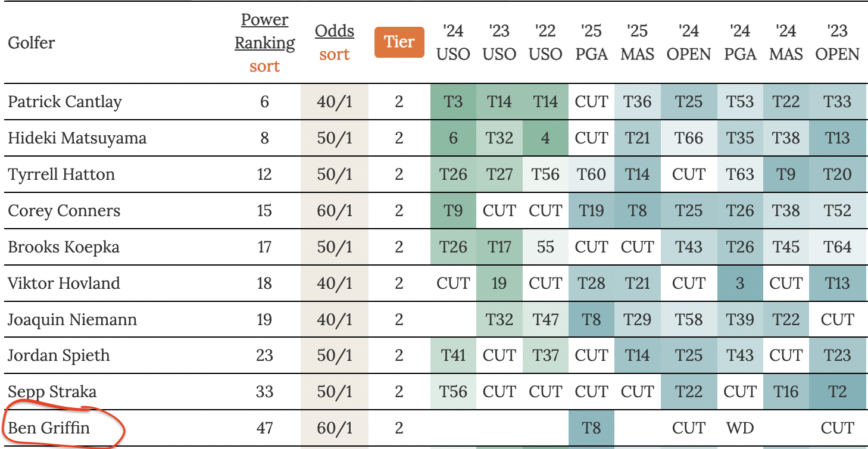Screen dimensions: 868x449
Task: Select the '24 USO column header
Action: [453, 42]
